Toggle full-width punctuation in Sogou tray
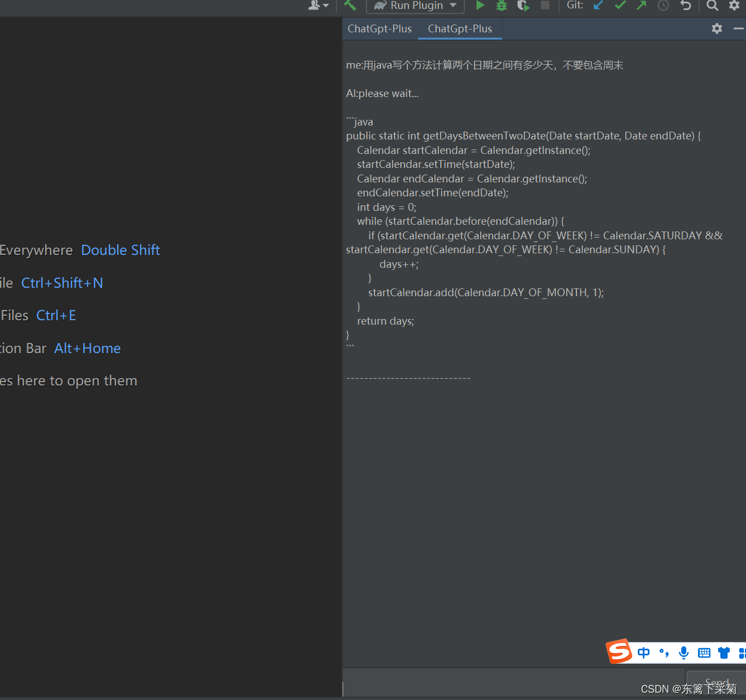746x700 pixels. tap(664, 653)
